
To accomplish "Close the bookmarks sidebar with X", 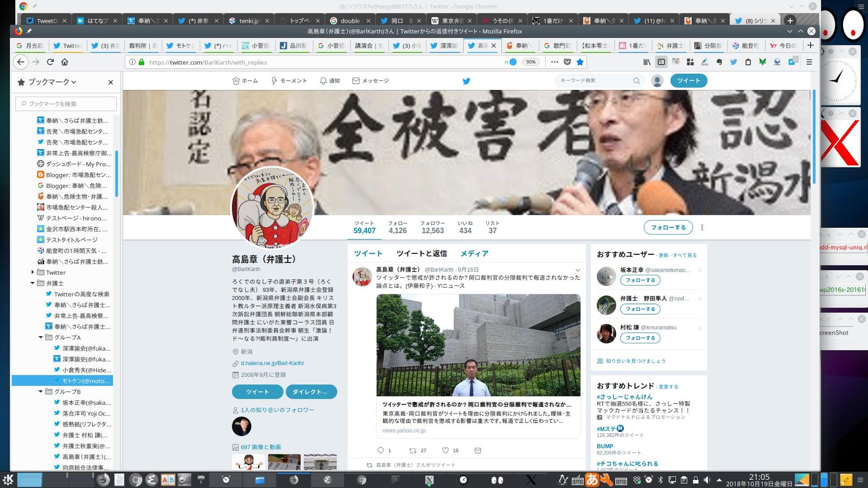I will tap(111, 82).
